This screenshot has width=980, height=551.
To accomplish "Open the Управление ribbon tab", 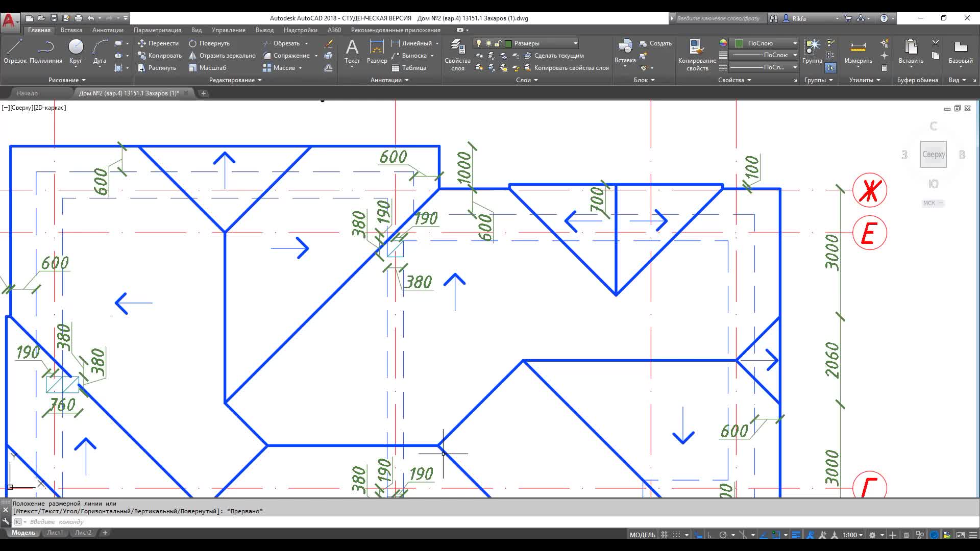I will tap(229, 30).
